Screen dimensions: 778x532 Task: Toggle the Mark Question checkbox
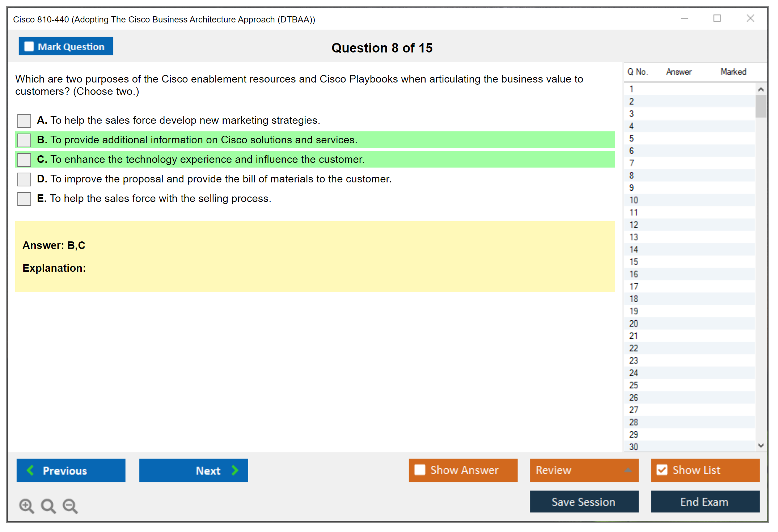click(29, 47)
